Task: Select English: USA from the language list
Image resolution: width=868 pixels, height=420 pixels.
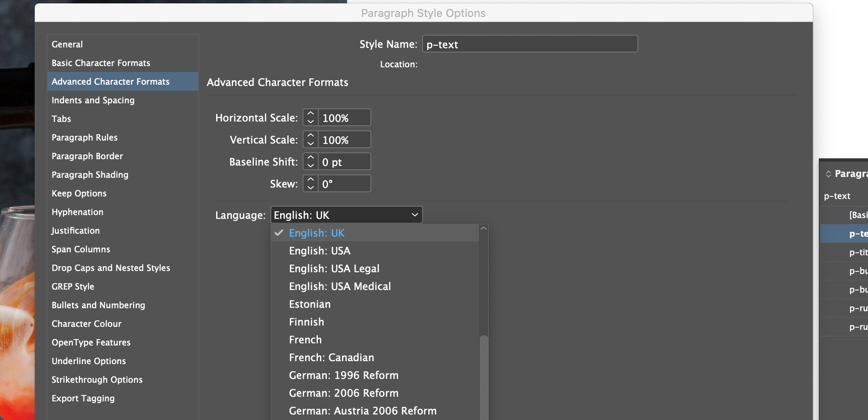Action: (x=320, y=251)
